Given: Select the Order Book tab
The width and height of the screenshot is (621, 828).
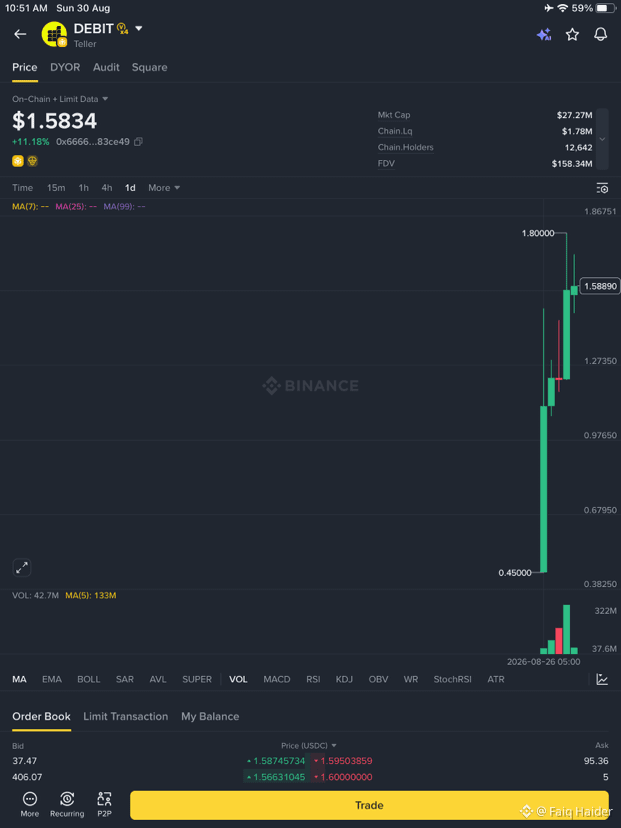Looking at the screenshot, I should click(41, 717).
